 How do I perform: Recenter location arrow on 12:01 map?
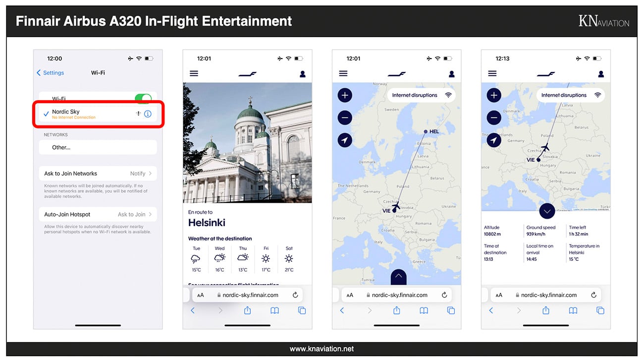[x=345, y=140]
